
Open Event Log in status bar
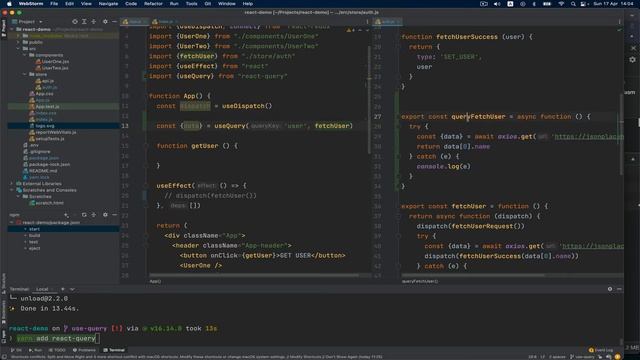pyautogui.click(x=601, y=350)
